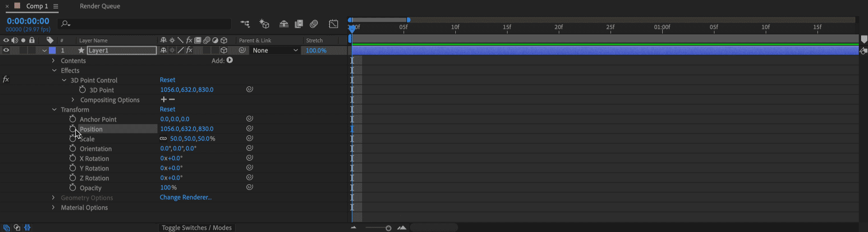Expand Geometry Options

(x=53, y=197)
